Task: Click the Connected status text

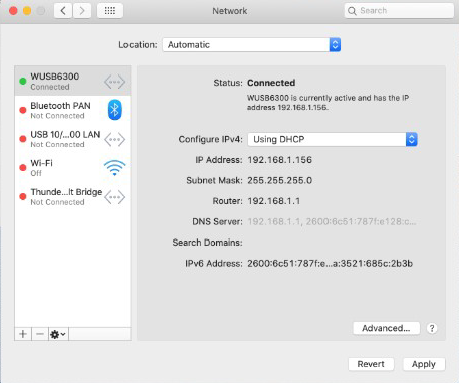Action: pyautogui.click(x=271, y=83)
